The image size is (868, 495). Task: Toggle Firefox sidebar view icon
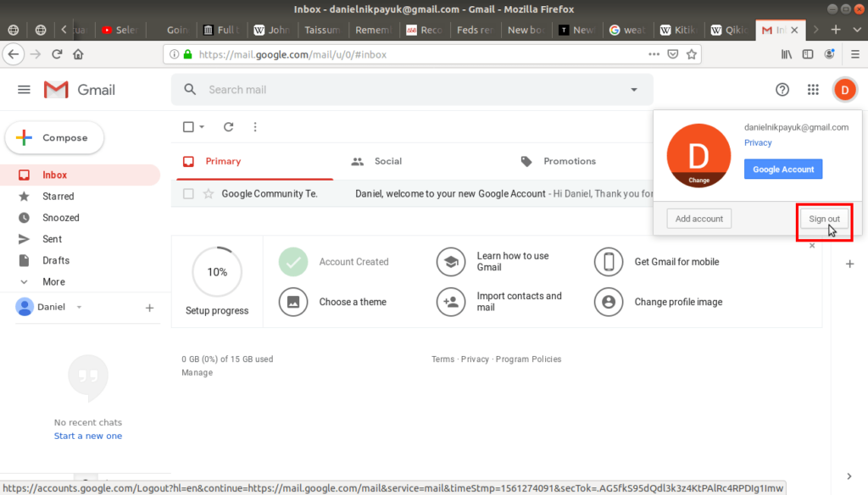click(808, 54)
